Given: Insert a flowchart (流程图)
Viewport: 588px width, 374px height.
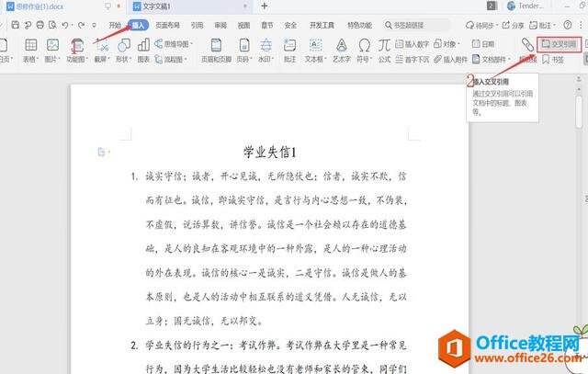Looking at the screenshot, I should [x=171, y=59].
